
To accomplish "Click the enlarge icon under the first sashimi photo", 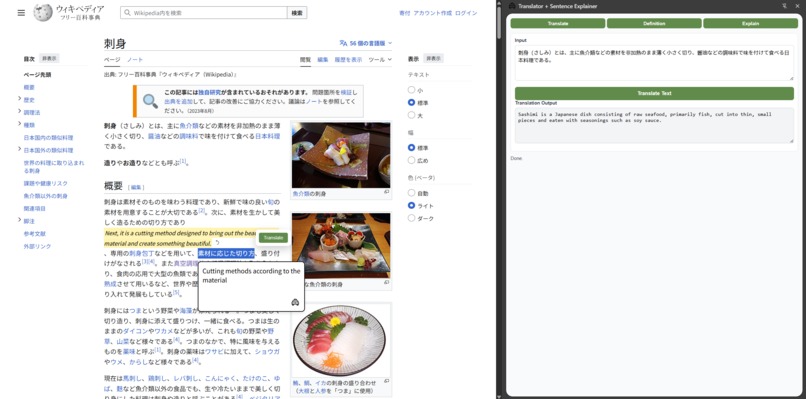I will 387,192.
